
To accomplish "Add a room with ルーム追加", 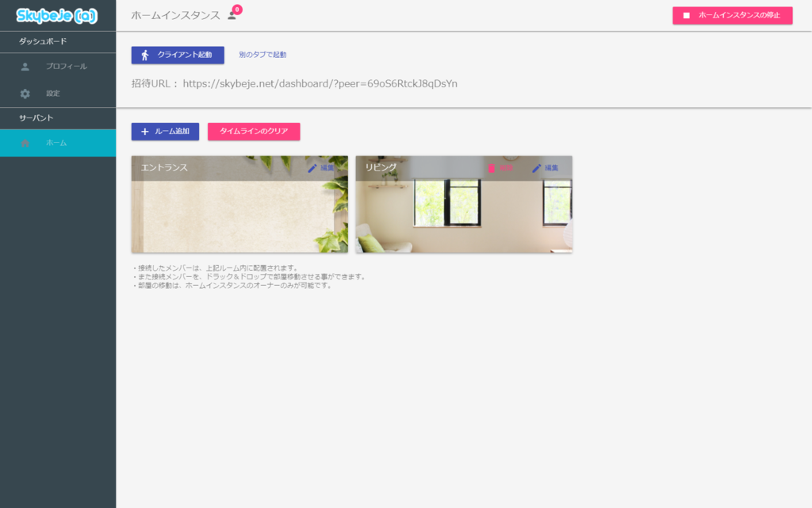I will coord(165,132).
